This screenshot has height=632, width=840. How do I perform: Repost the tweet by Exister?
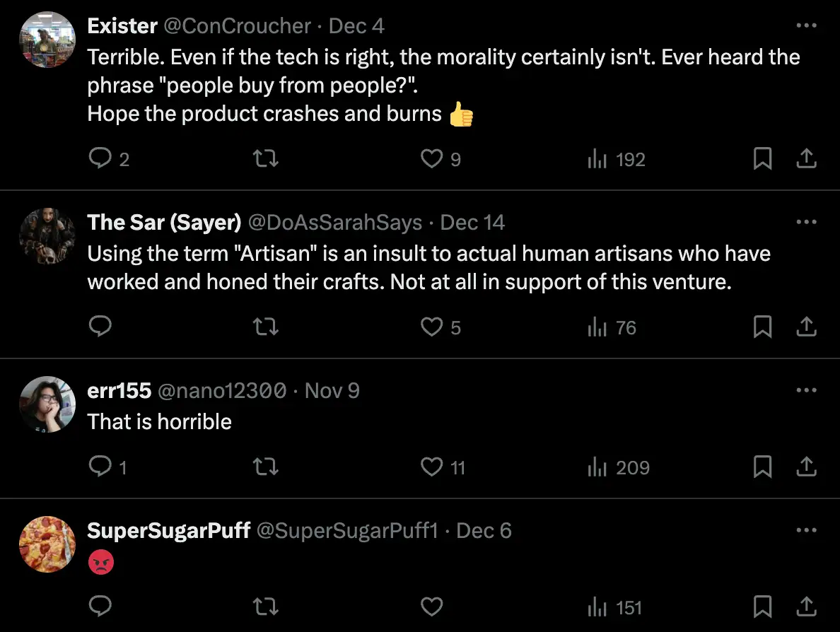point(266,159)
